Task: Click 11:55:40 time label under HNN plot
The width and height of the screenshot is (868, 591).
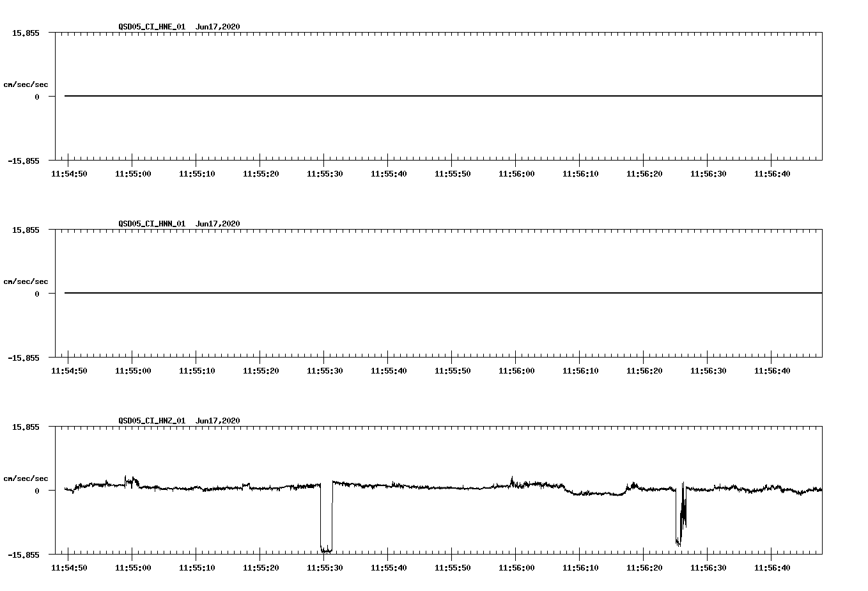Action: click(389, 371)
